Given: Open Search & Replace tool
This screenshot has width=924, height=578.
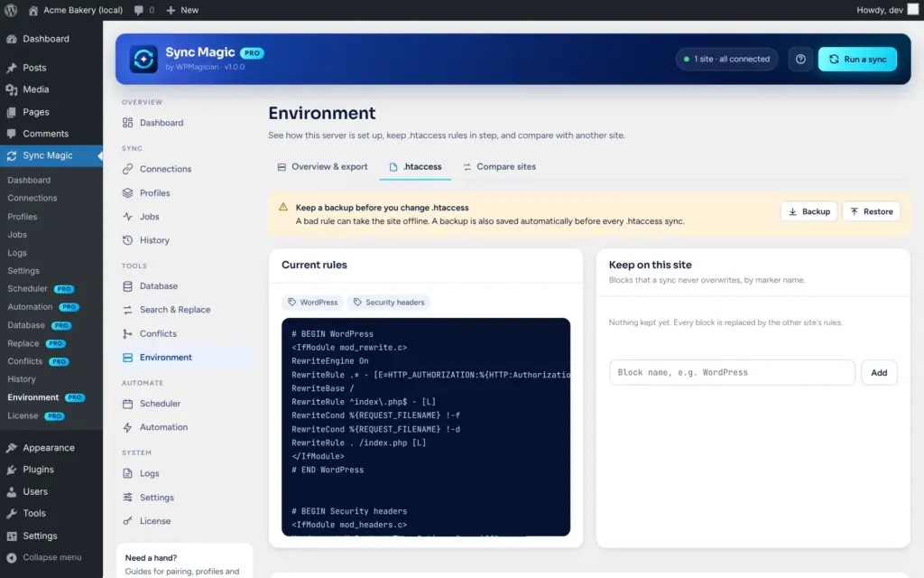Looking at the screenshot, I should [184, 310].
